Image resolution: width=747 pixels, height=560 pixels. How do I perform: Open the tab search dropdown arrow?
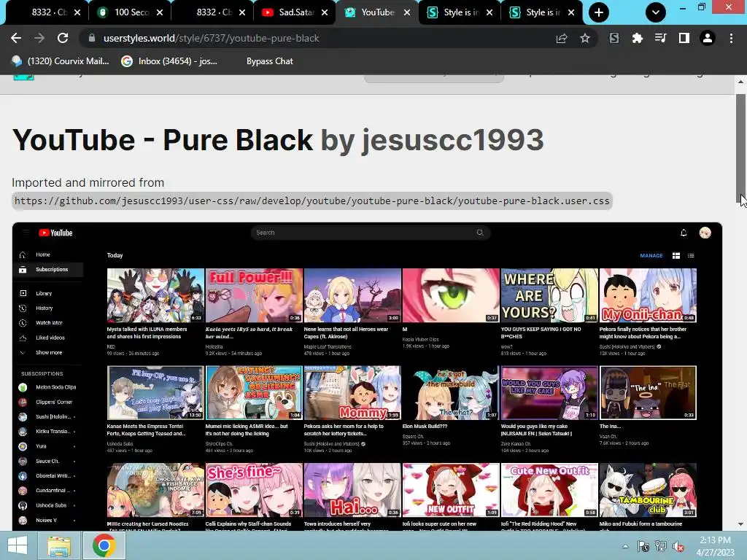656,12
